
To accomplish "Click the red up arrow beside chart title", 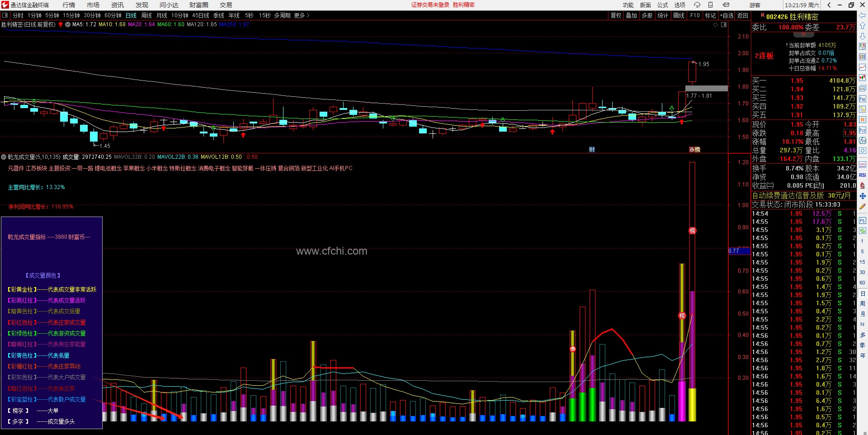I will (x=61, y=24).
